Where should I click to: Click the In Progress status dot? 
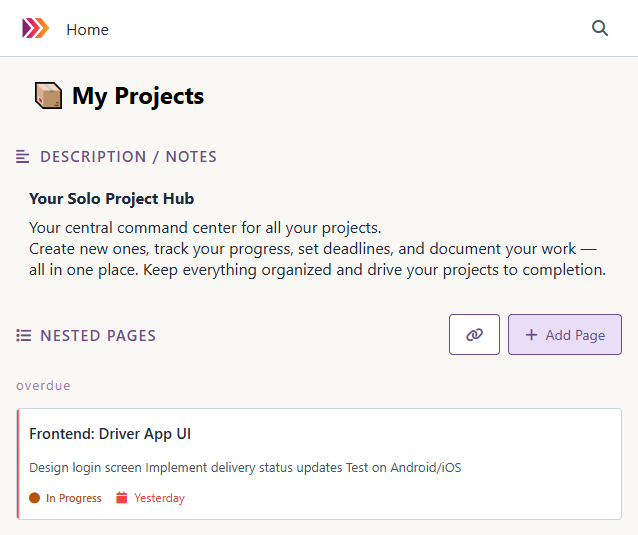35,498
